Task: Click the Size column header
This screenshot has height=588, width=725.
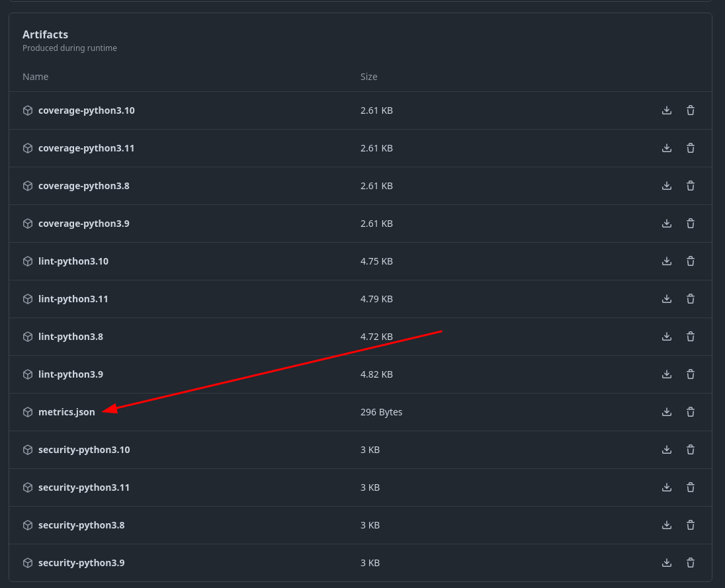Action: tap(368, 77)
